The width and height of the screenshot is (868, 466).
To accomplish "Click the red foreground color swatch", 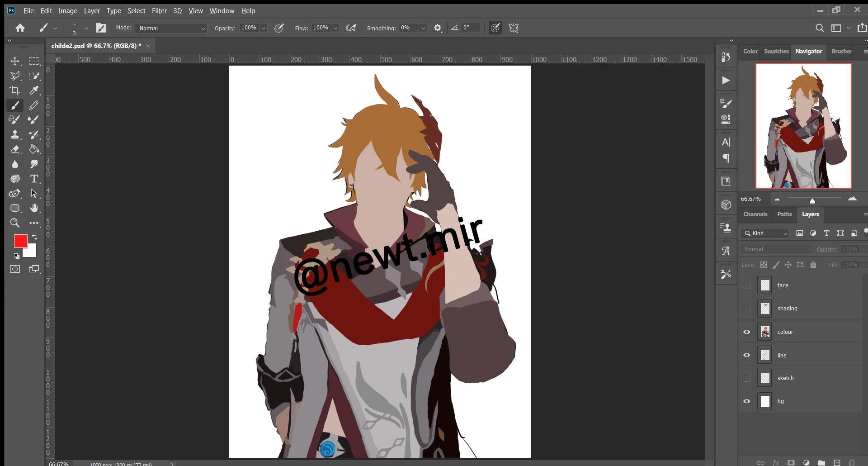I will click(x=20, y=241).
